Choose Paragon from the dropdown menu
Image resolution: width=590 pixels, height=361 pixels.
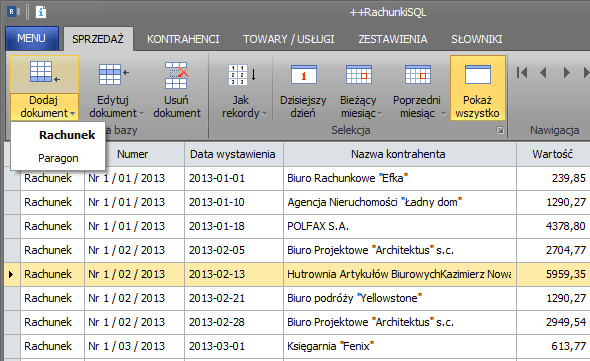point(58,158)
